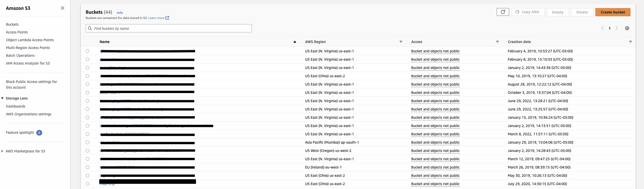Open Access column sort dropdown
Screen dimensions: 644x189
point(497,42)
